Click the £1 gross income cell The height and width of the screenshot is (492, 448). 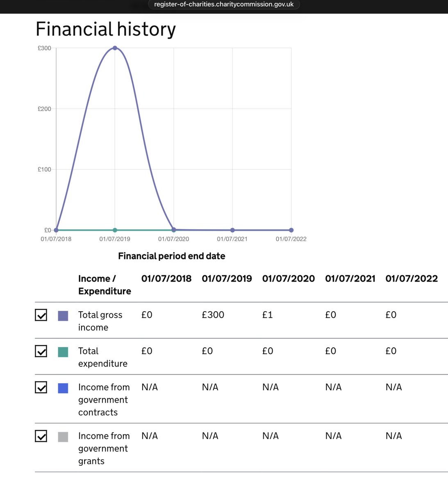268,315
